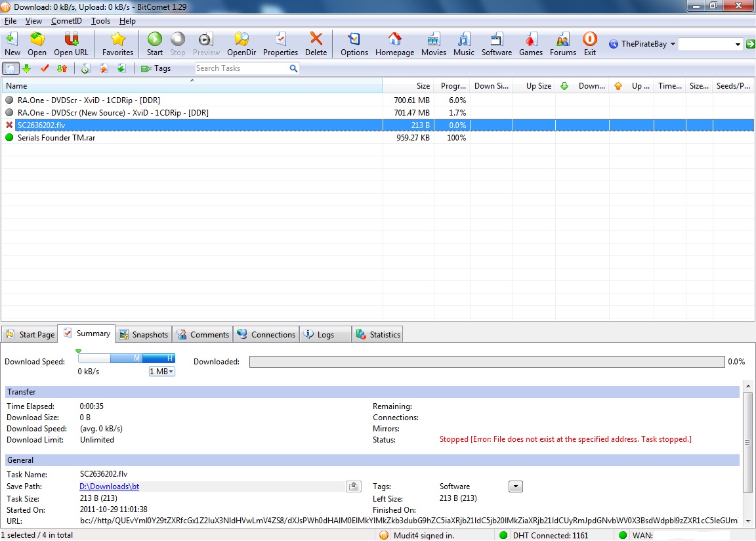
Task: Click the New task toolbar icon
Action: (12, 39)
